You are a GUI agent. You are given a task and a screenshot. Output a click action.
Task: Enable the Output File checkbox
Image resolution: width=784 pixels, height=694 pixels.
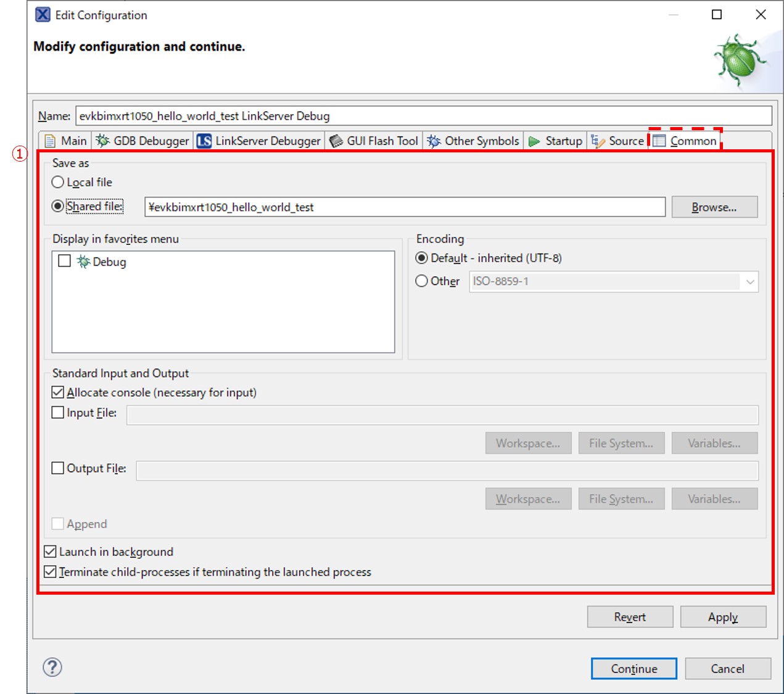pos(58,468)
